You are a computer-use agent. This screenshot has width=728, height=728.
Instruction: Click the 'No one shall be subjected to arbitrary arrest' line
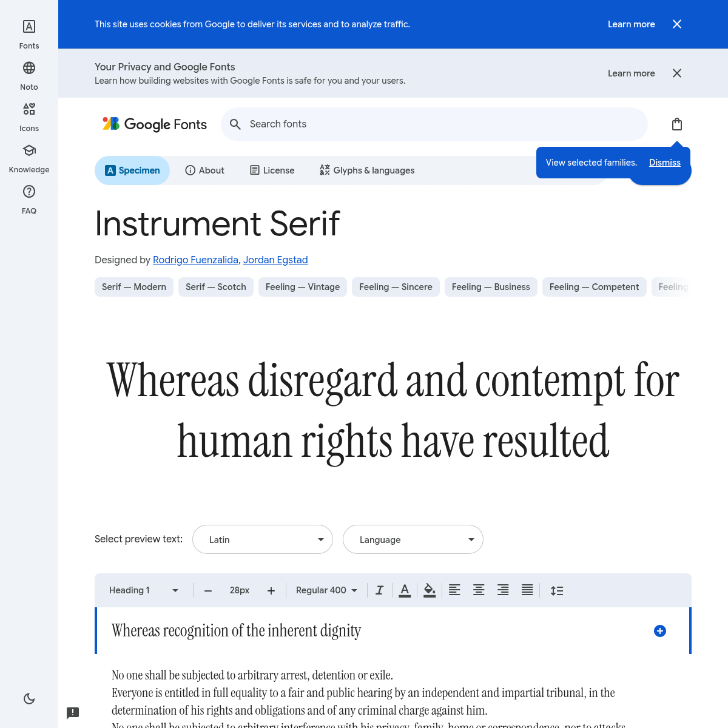[x=252, y=675]
